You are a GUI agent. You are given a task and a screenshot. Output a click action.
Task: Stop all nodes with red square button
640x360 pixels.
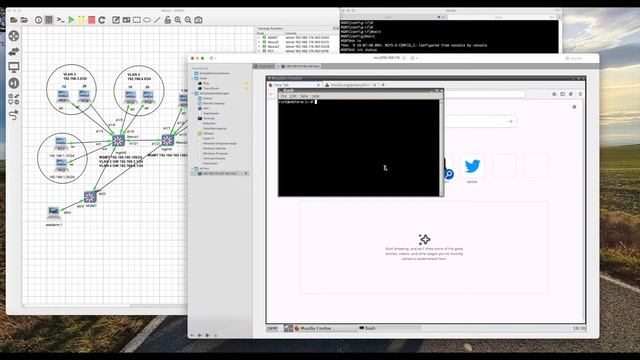pos(91,20)
